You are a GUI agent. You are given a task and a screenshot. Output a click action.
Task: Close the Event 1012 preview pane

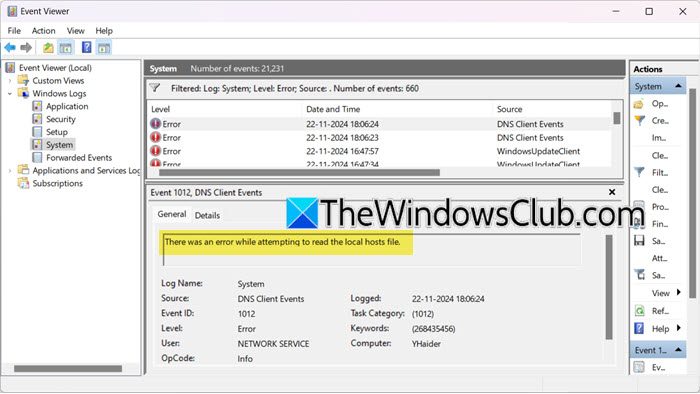pyautogui.click(x=612, y=192)
